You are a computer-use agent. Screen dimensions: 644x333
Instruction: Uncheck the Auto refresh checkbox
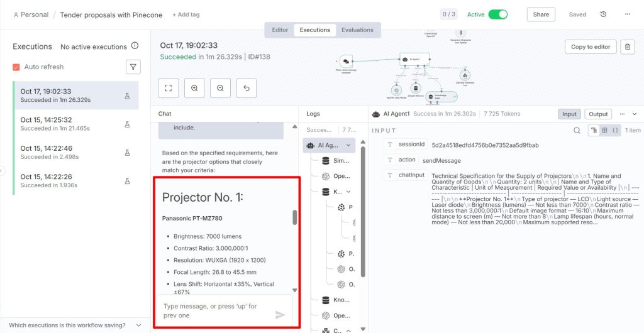tap(16, 67)
